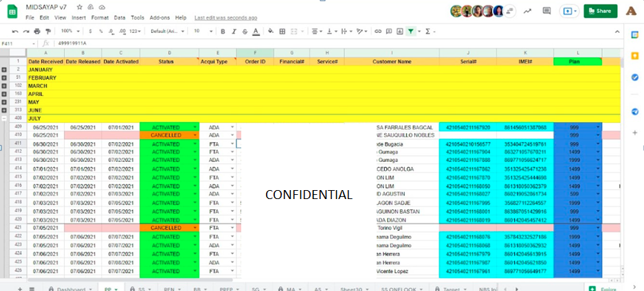
Task: Toggle italic formatting
Action: tap(234, 31)
